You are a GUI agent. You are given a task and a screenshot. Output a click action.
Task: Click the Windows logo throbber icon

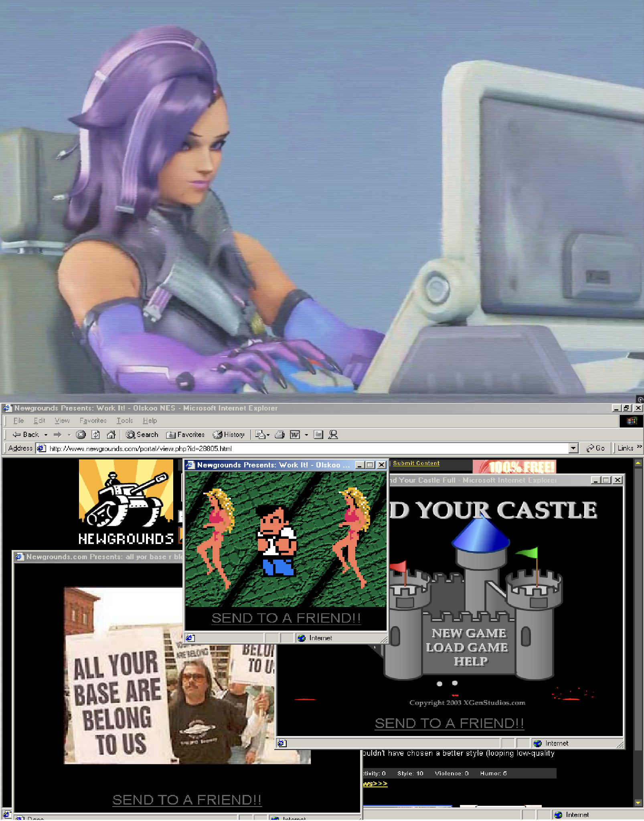click(632, 421)
